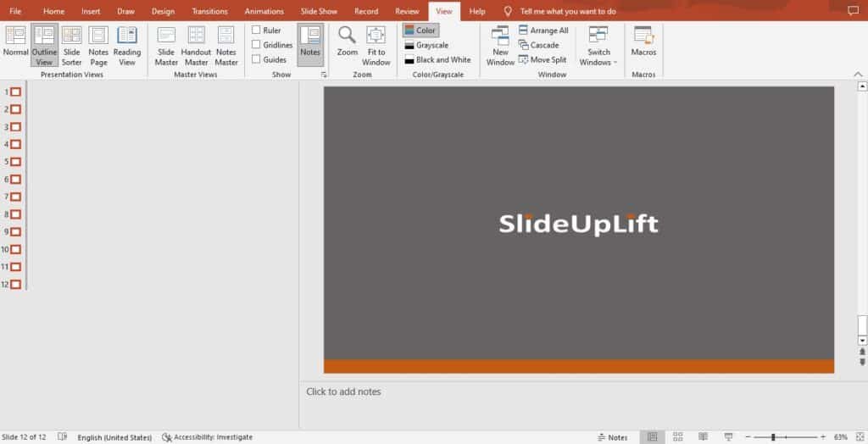Viewport: 868px width, 444px height.
Task: Collapse the ribbon chevron
Action: tap(858, 75)
